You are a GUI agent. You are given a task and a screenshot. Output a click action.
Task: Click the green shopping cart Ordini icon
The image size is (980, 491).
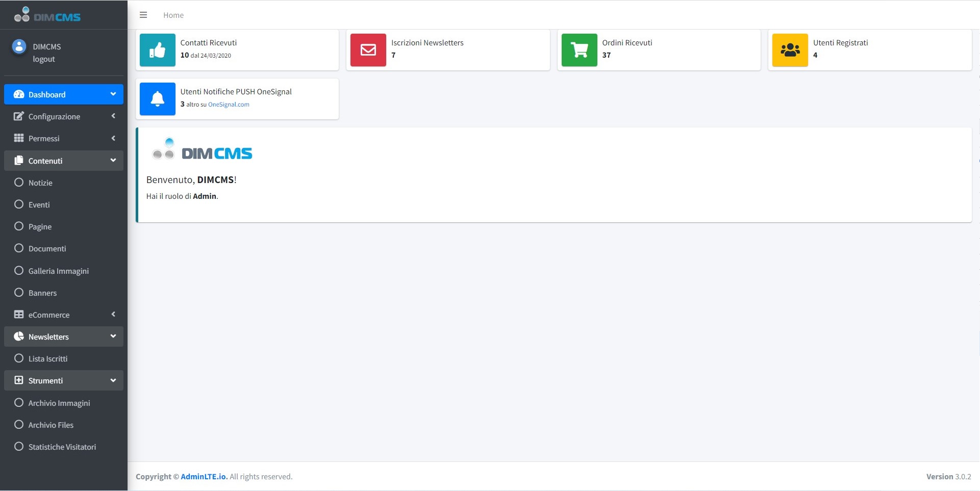[x=580, y=50]
